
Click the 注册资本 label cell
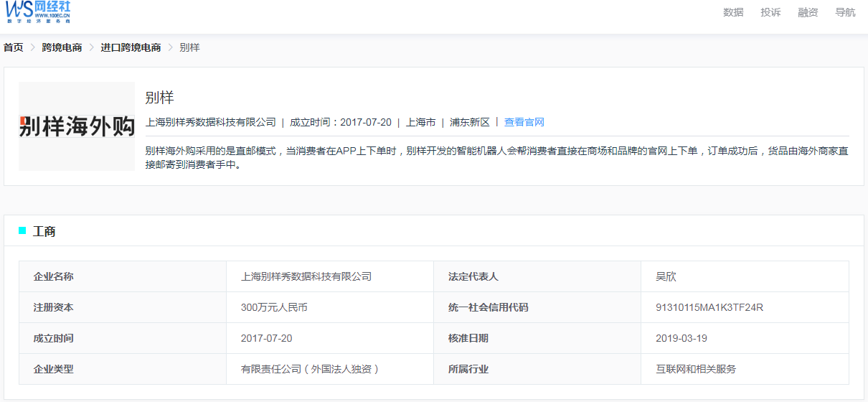point(123,307)
